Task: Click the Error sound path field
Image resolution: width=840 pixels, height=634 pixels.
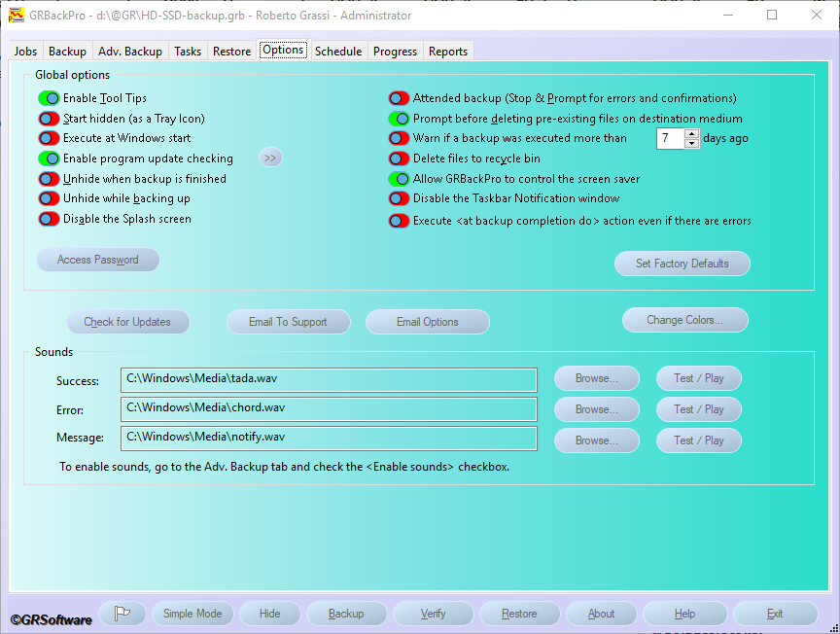Action: (x=329, y=409)
